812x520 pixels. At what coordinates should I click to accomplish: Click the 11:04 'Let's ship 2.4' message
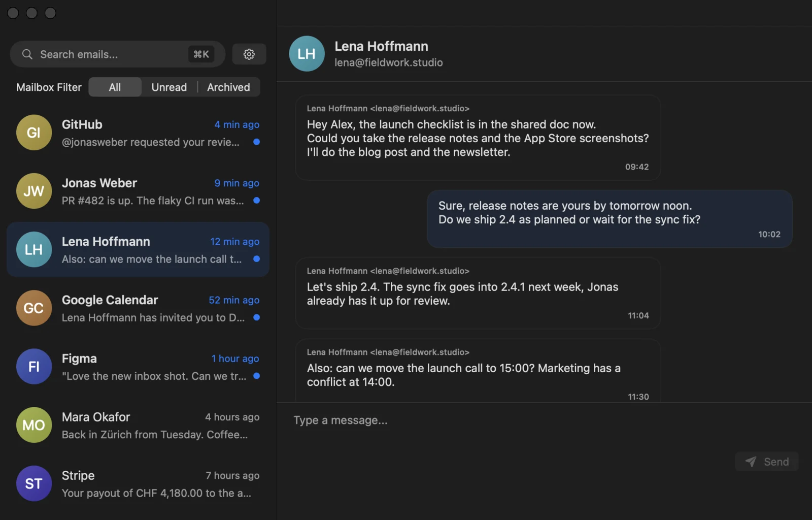coord(478,293)
